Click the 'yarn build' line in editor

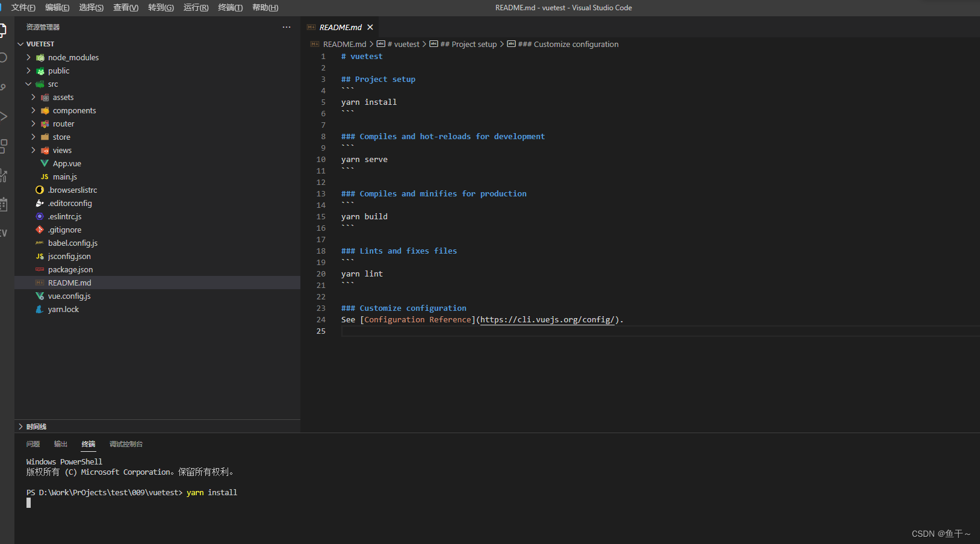point(364,216)
